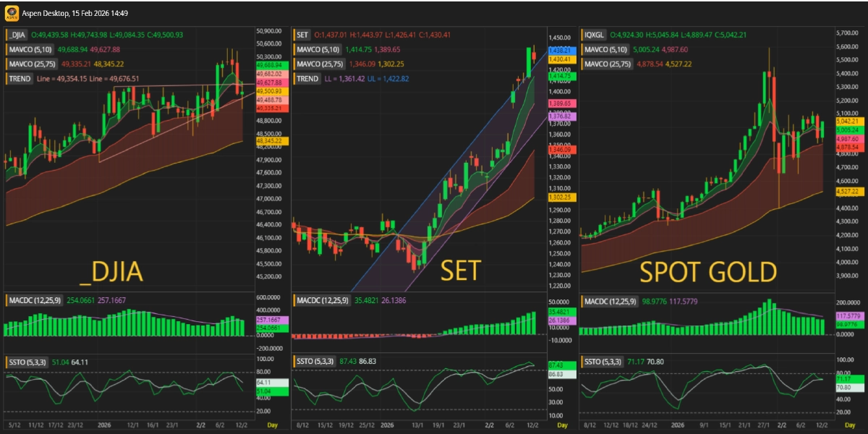Screen dimensions: 868x434
Task: Select the TREND label in SET chart
Action: [x=307, y=79]
